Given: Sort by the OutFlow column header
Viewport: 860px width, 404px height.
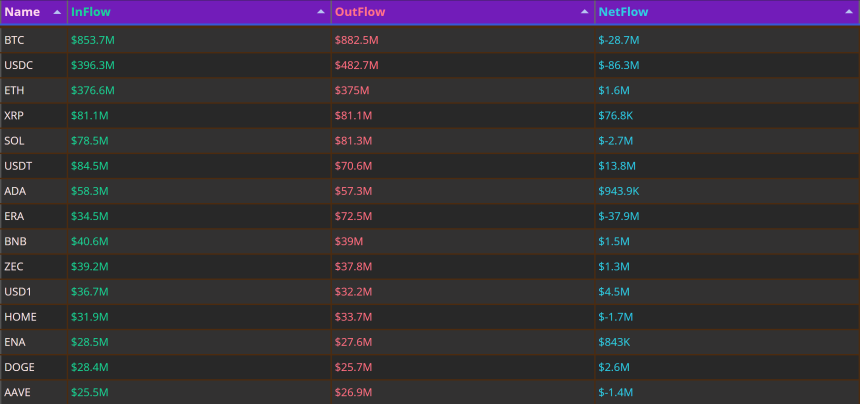Looking at the screenshot, I should click(x=463, y=12).
